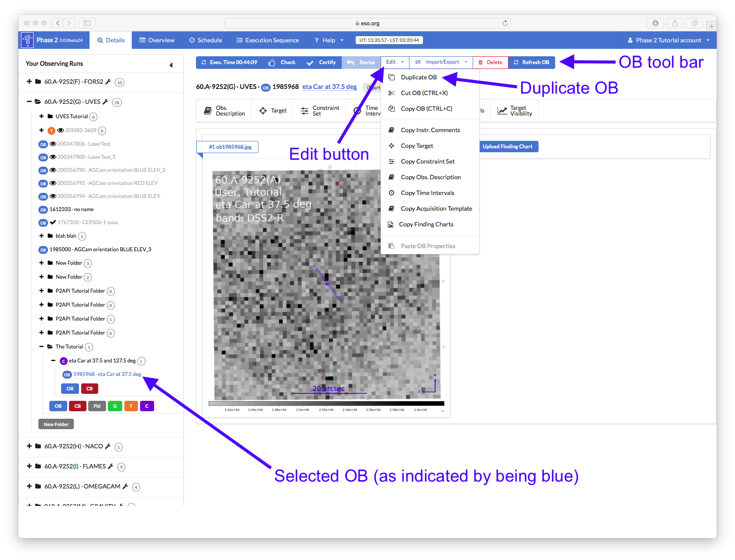Screen dimensions: 735x560
Task: Expand the 60.A-9252(F) FORS2 run
Action: [x=29, y=82]
